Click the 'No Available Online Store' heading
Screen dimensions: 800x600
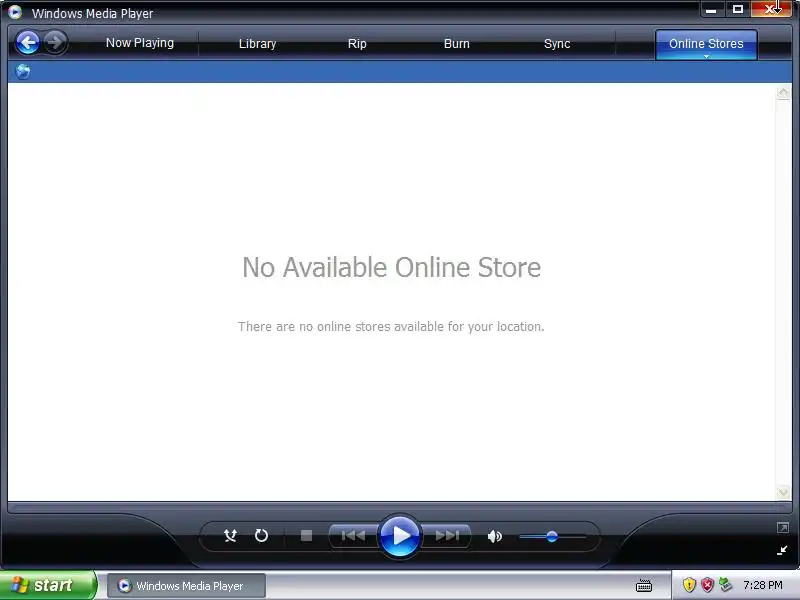pos(391,267)
